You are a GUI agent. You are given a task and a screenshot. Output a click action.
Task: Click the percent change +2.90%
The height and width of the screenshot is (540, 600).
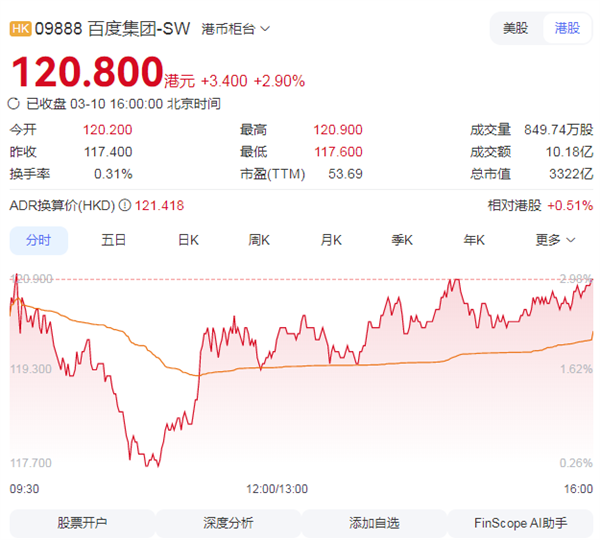279,81
